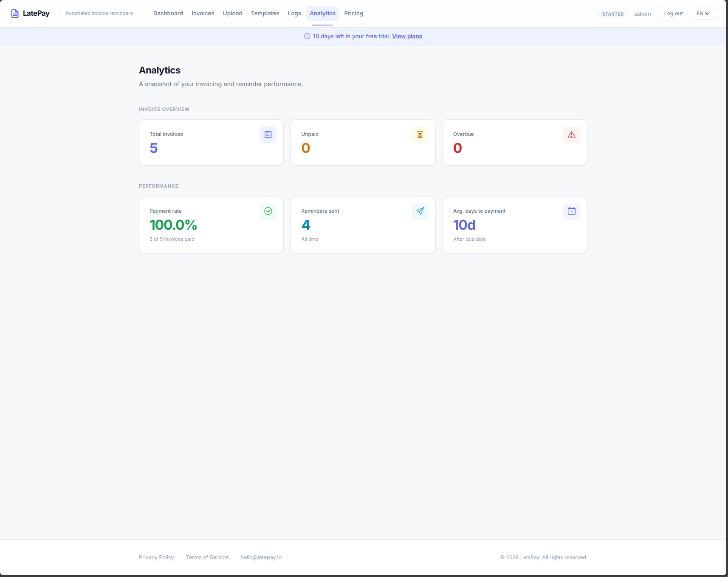This screenshot has width=728, height=577.
Task: Click the hello@latepay.io email link
Action: pyautogui.click(x=261, y=557)
